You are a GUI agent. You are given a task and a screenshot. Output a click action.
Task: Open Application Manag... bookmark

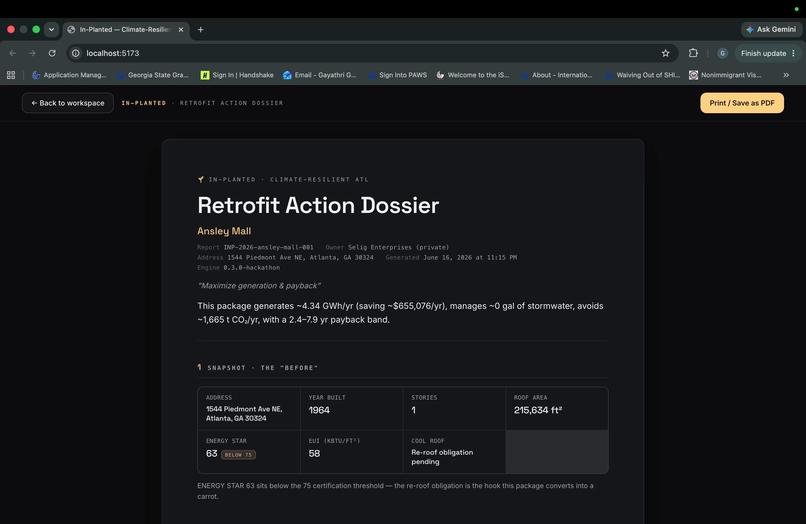69,75
